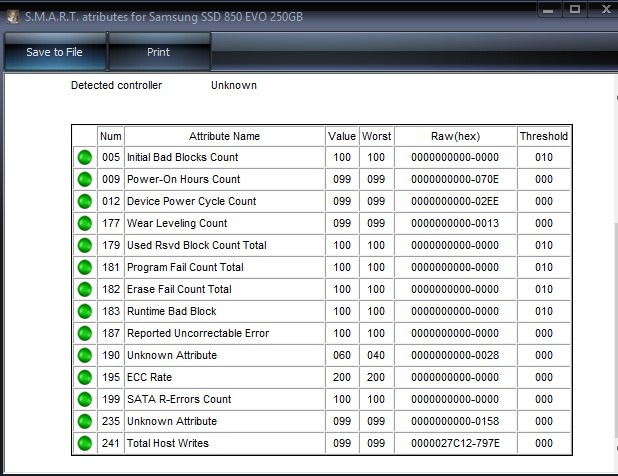
Task: Click green status icon for Used Rsvd Block Count
Action: [x=85, y=245]
